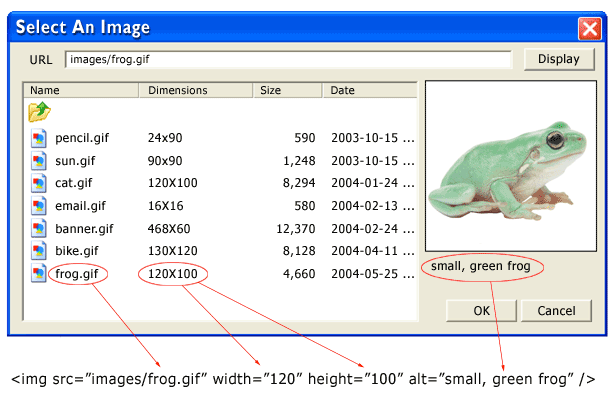Click the 2004-02-24 date cell
The image size is (614, 399).
pos(373,229)
